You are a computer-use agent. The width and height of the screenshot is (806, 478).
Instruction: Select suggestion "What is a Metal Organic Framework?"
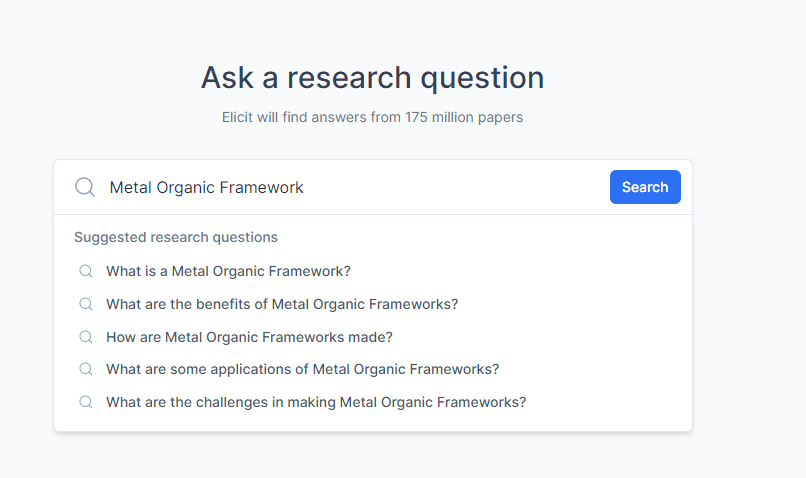(228, 271)
